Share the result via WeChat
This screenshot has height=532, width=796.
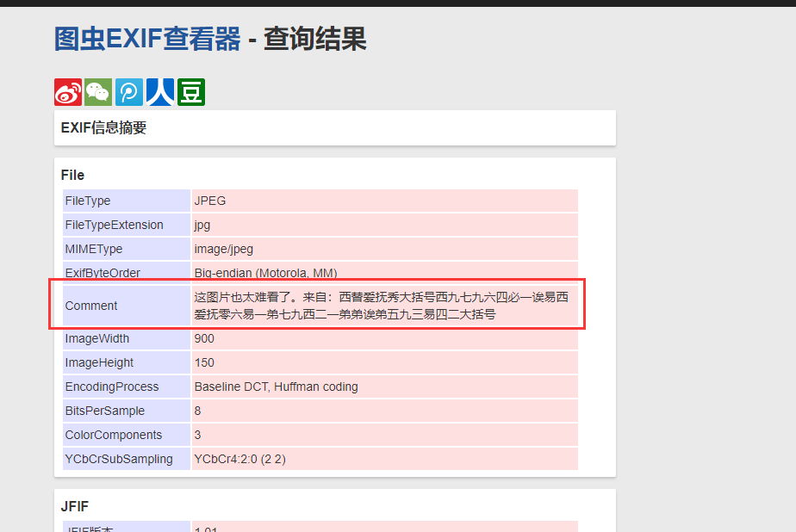(x=97, y=91)
